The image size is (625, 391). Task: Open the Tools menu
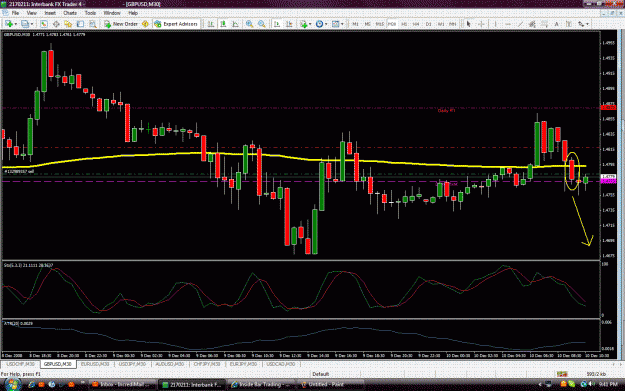click(90, 13)
